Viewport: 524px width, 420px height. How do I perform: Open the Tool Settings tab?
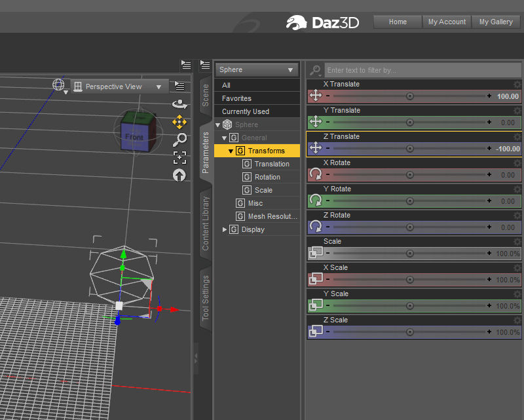pos(206,298)
